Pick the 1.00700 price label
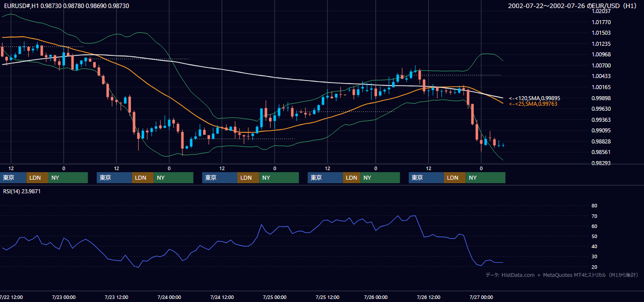The image size is (644, 302). 601,65
